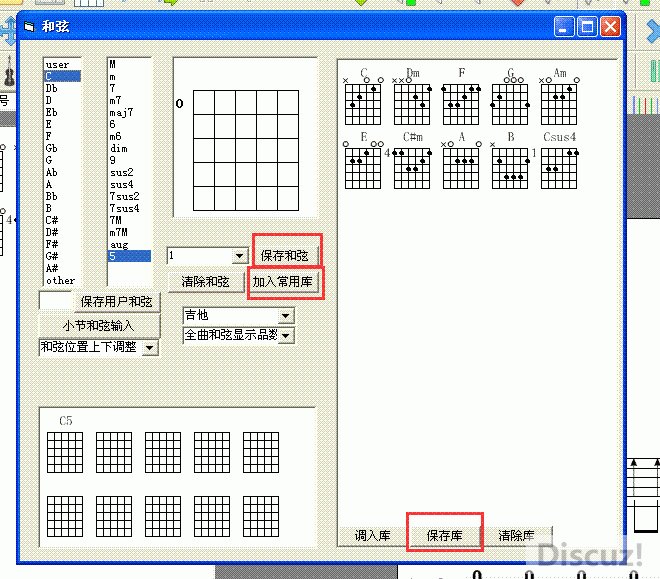Expand the 和弦位置上下调整 dropdown
This screenshot has height=579, width=660.
click(149, 348)
